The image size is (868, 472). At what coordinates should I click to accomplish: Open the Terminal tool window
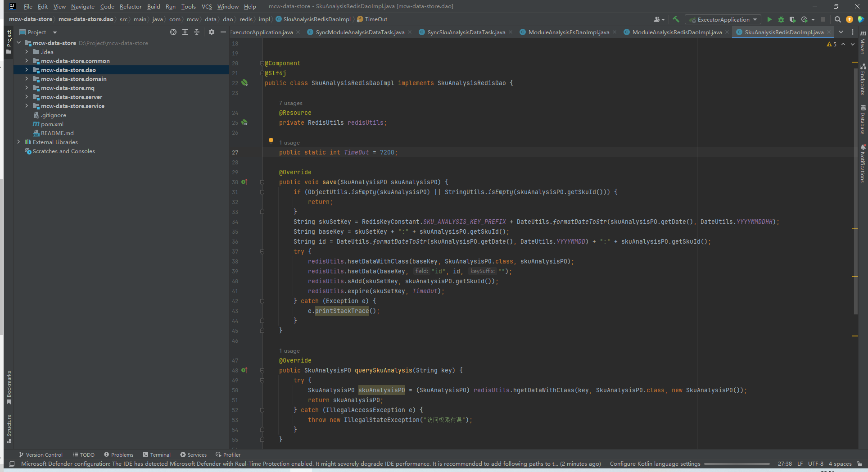(x=157, y=454)
